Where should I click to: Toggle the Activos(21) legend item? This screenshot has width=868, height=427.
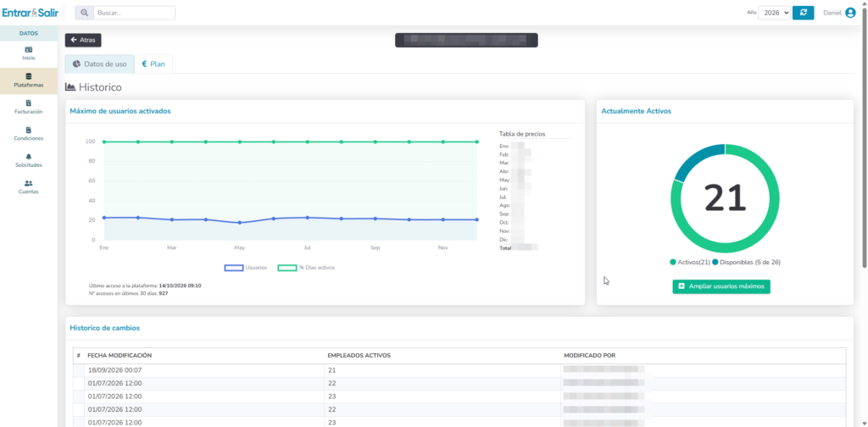coord(690,262)
